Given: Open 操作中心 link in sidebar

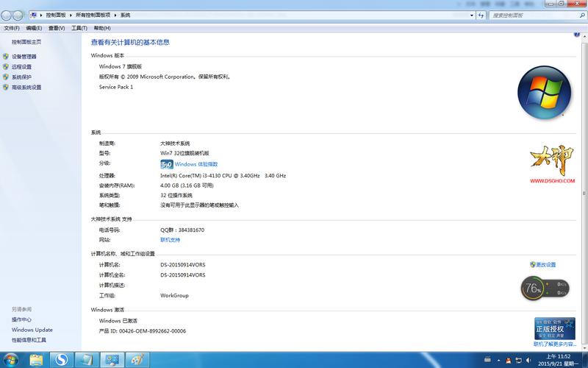Looking at the screenshot, I should tap(21, 319).
